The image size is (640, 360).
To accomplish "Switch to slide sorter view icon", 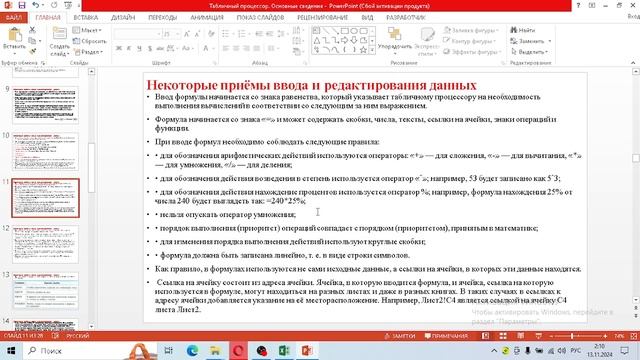I will pos(503,336).
